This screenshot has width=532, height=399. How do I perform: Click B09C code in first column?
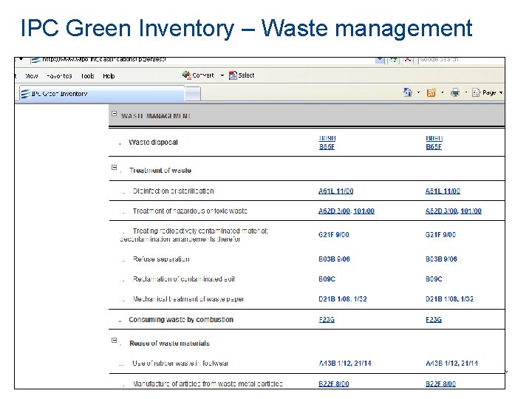click(x=327, y=279)
